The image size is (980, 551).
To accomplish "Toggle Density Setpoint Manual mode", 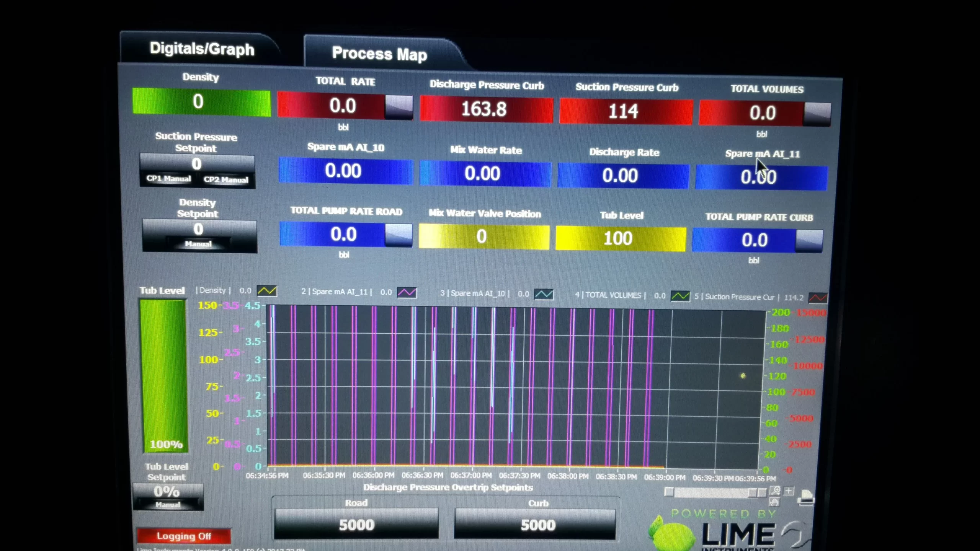I will coord(198,244).
